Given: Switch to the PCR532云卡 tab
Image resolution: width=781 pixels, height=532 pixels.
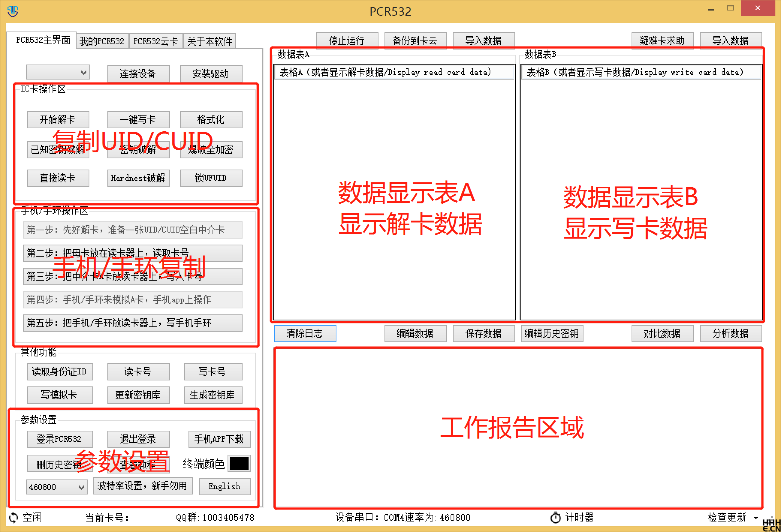Looking at the screenshot, I should [x=156, y=41].
